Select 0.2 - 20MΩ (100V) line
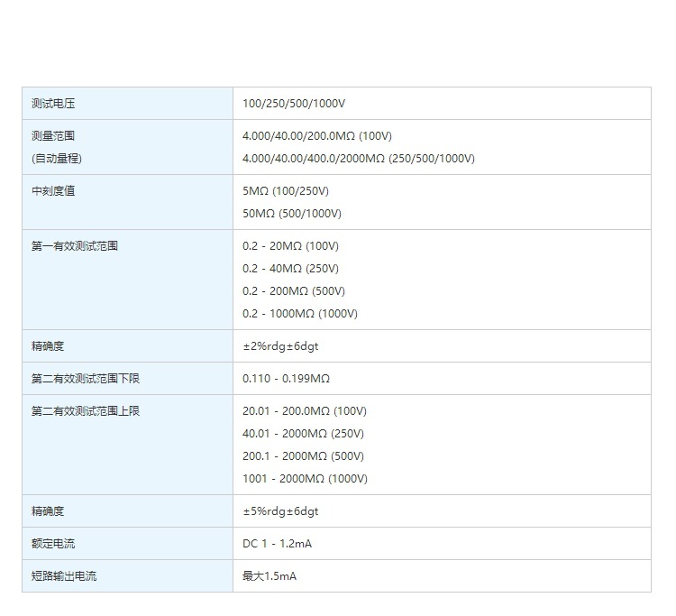 coord(290,246)
